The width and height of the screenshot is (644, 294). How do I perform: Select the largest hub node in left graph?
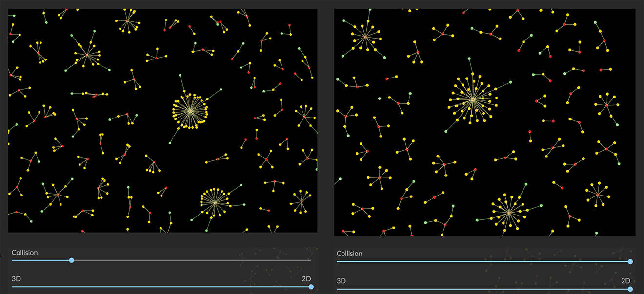190,111
